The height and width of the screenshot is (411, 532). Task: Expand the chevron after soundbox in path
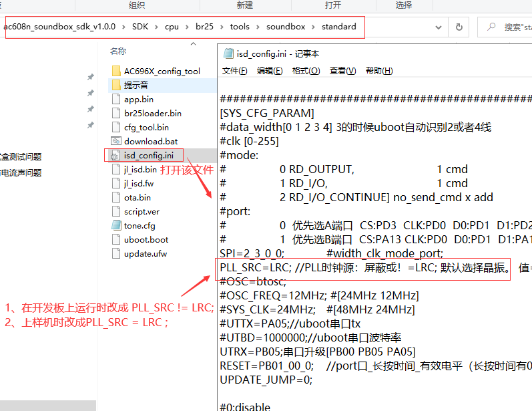coord(313,27)
